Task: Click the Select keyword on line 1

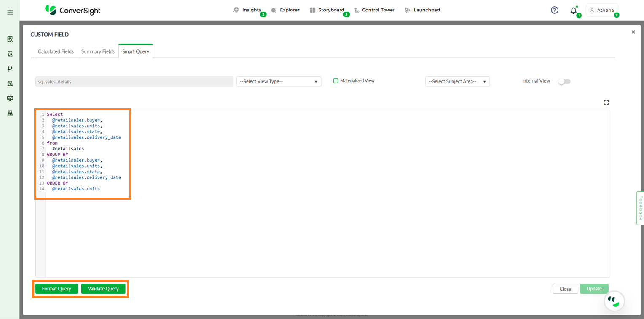Action: (x=55, y=115)
